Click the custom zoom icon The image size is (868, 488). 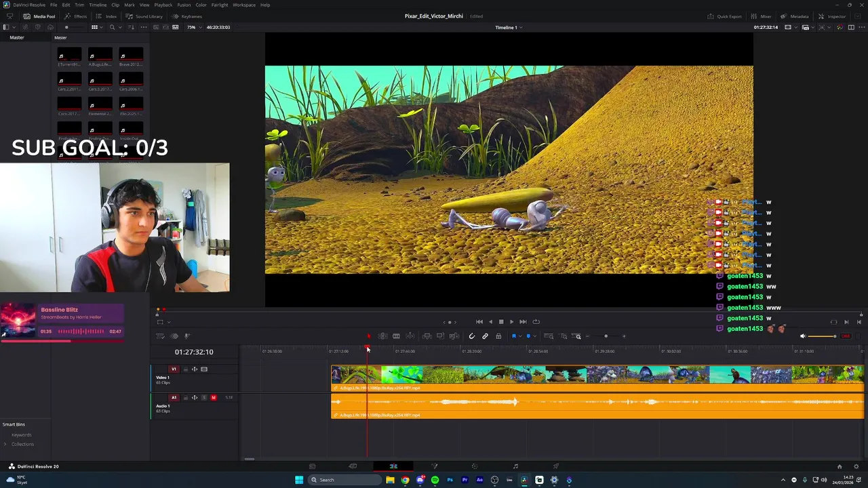pyautogui.click(x=577, y=336)
